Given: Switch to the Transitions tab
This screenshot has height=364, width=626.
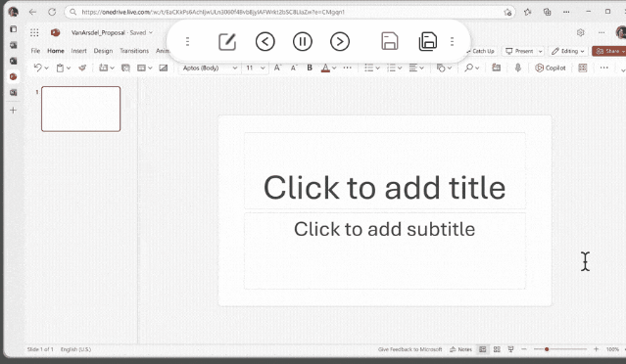Looking at the screenshot, I should coord(134,51).
